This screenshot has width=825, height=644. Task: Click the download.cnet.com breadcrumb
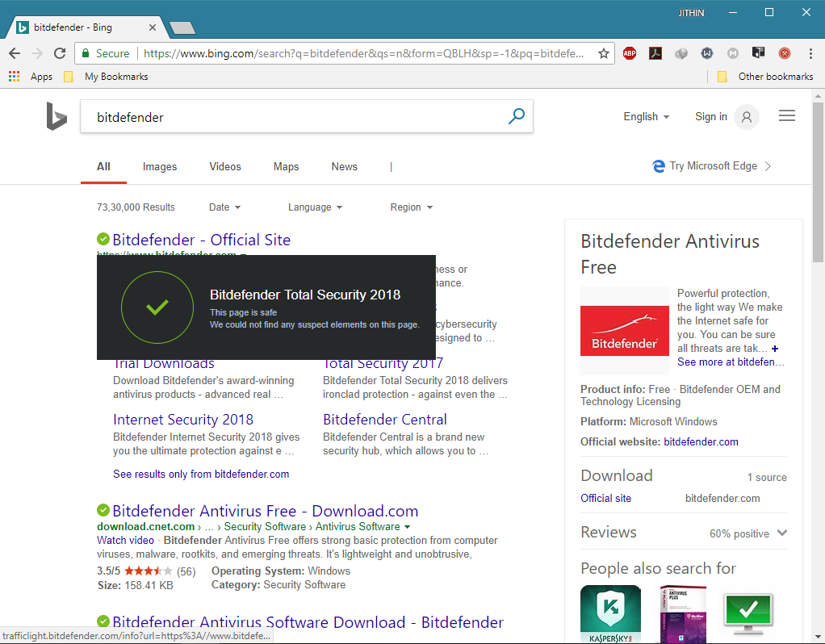point(146,527)
